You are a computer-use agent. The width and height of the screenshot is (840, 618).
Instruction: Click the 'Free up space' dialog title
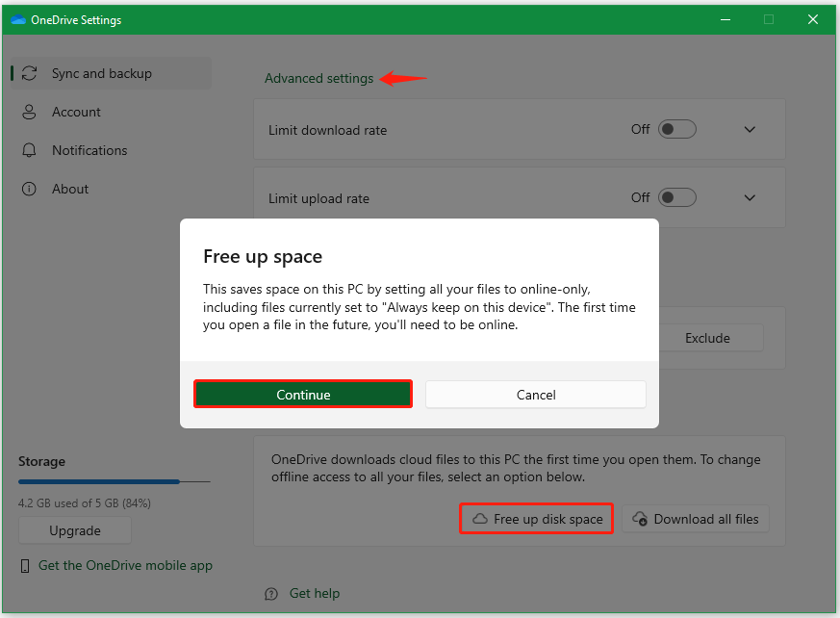pyautogui.click(x=263, y=257)
